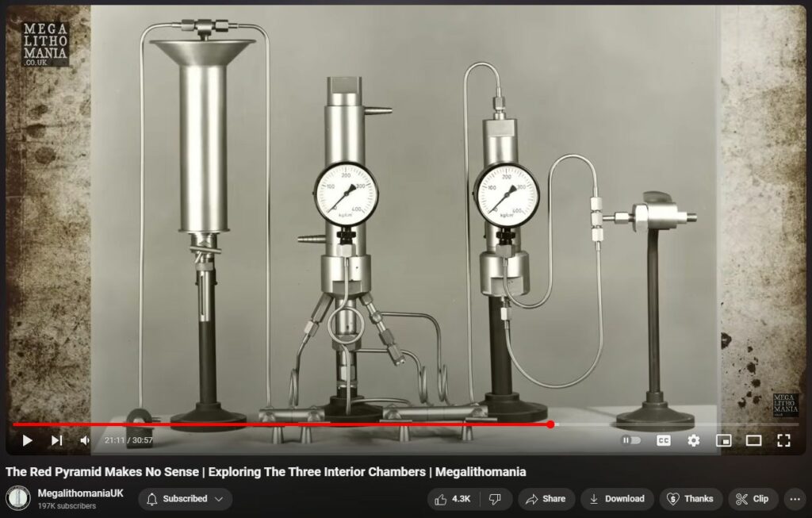This screenshot has height=518, width=812.
Task: Open the MegalithomaniaUK channel name link
Action: coord(80,493)
